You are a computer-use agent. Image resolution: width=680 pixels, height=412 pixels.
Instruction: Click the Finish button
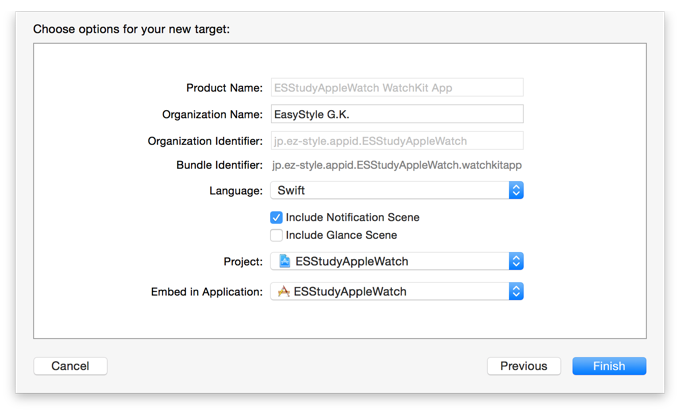(x=609, y=366)
